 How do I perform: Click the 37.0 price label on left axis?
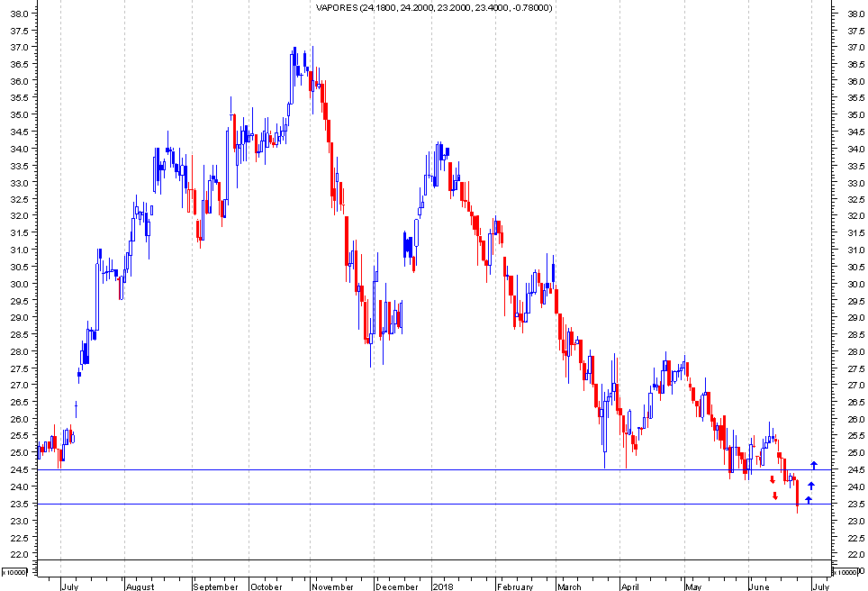[x=20, y=47]
